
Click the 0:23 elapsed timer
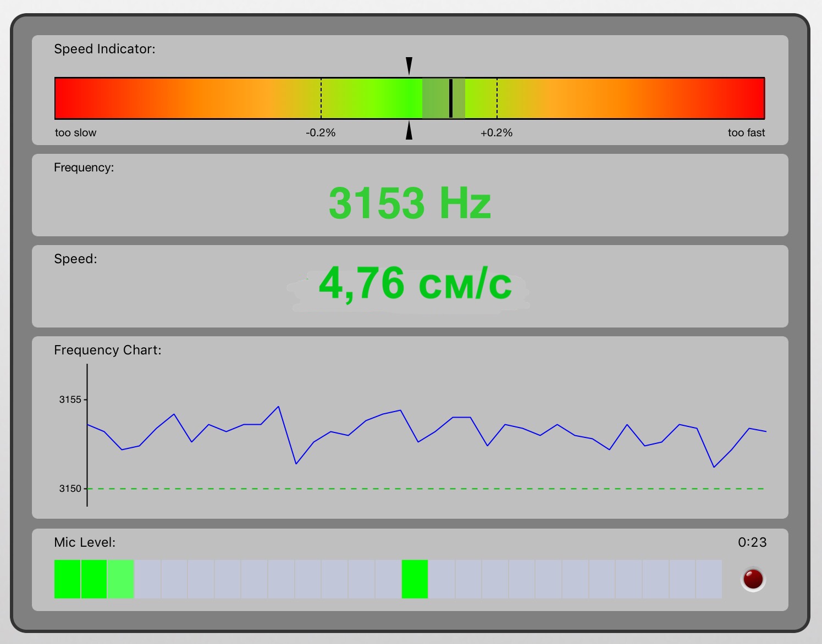click(752, 542)
